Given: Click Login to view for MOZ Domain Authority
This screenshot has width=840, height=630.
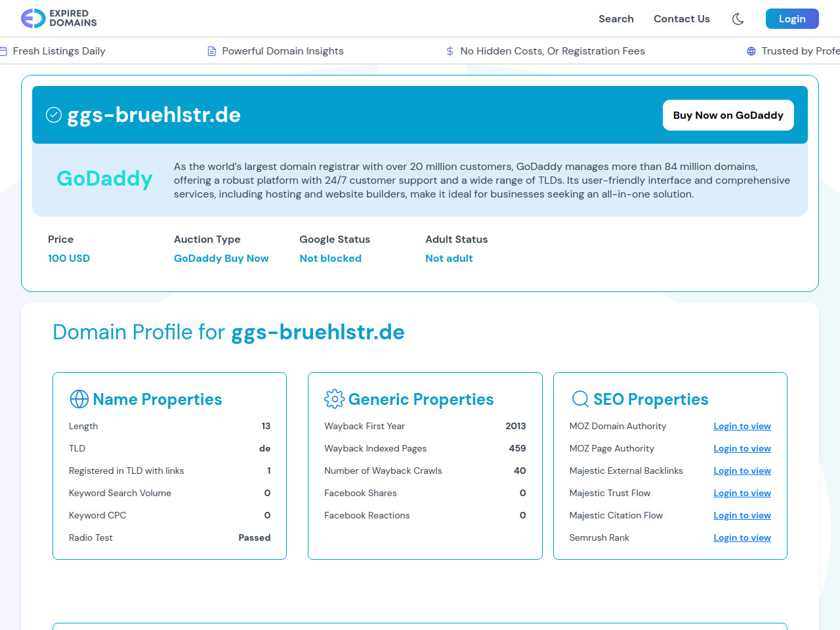Looking at the screenshot, I should coord(742,427).
